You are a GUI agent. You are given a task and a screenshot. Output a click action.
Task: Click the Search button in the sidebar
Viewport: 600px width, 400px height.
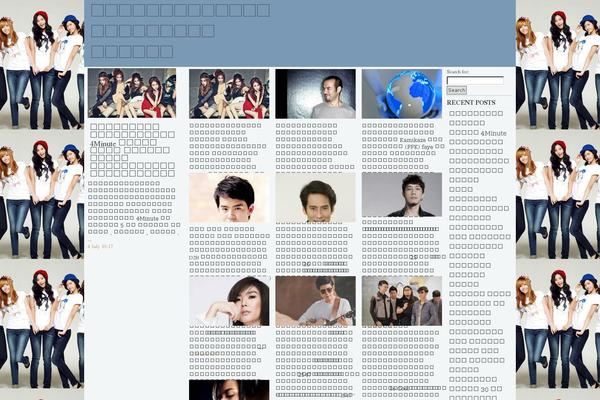(x=457, y=90)
